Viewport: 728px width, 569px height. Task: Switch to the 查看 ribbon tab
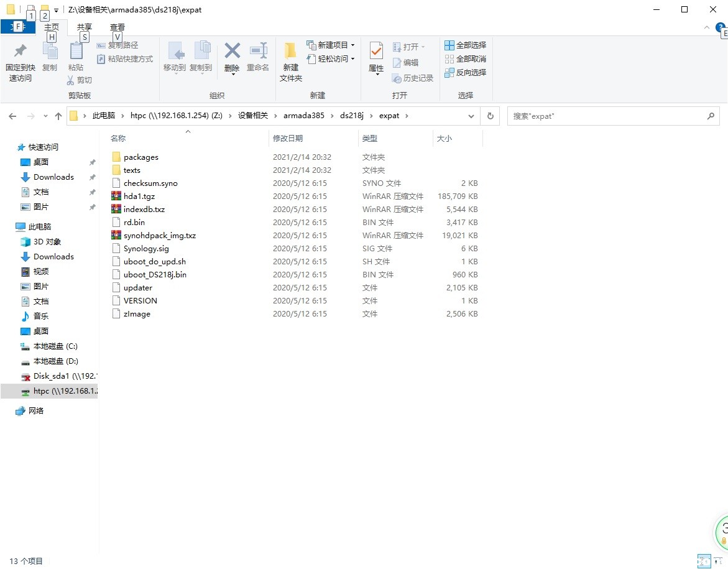(x=117, y=27)
